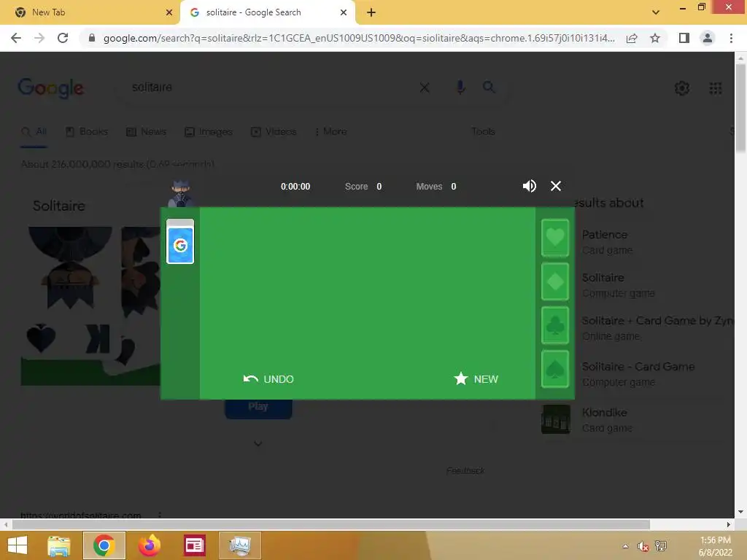Screen dimensions: 747x560
Task: Select the diamonds foundation pile
Action: [555, 282]
